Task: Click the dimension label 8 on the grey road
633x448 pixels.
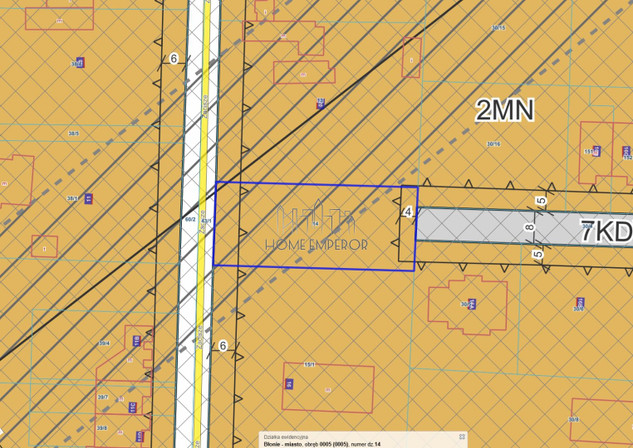Action: 530,227
